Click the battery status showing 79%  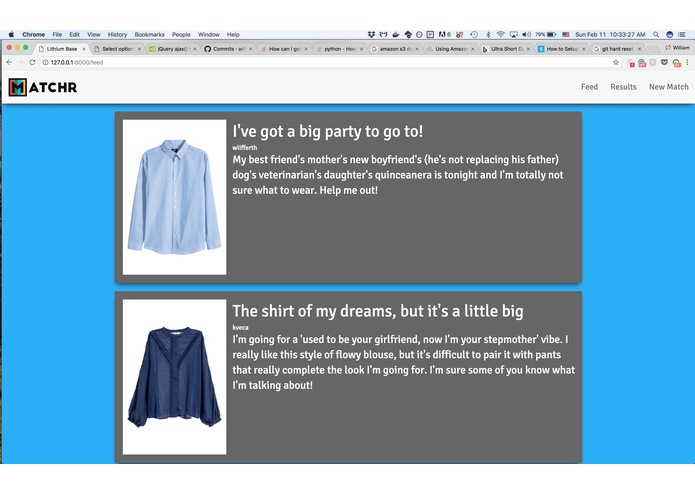pos(546,35)
